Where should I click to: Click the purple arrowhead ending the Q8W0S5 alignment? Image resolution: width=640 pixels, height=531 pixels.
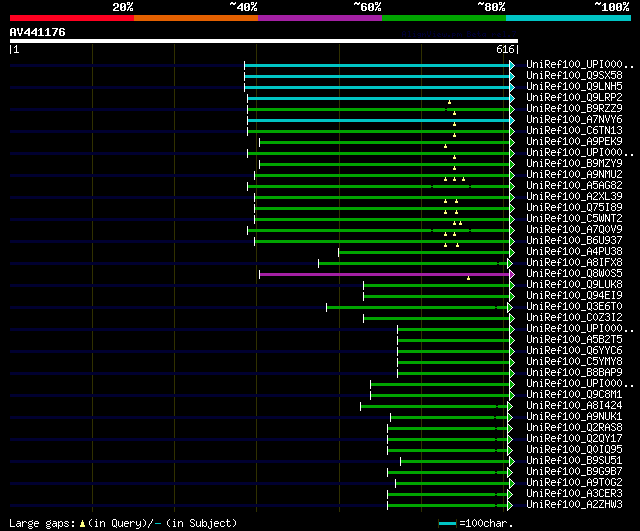(512, 274)
